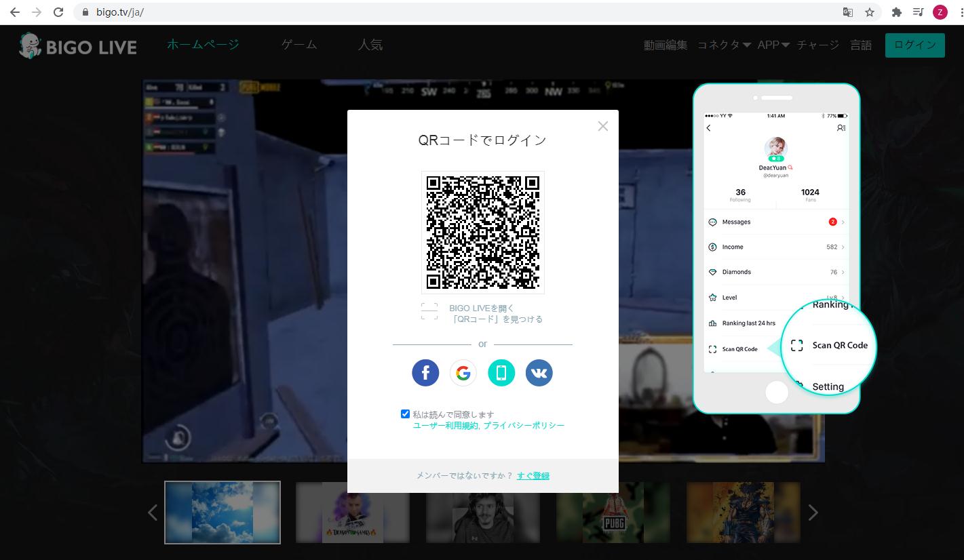Click the QR code image
Screen dimensions: 964x560
482,232
